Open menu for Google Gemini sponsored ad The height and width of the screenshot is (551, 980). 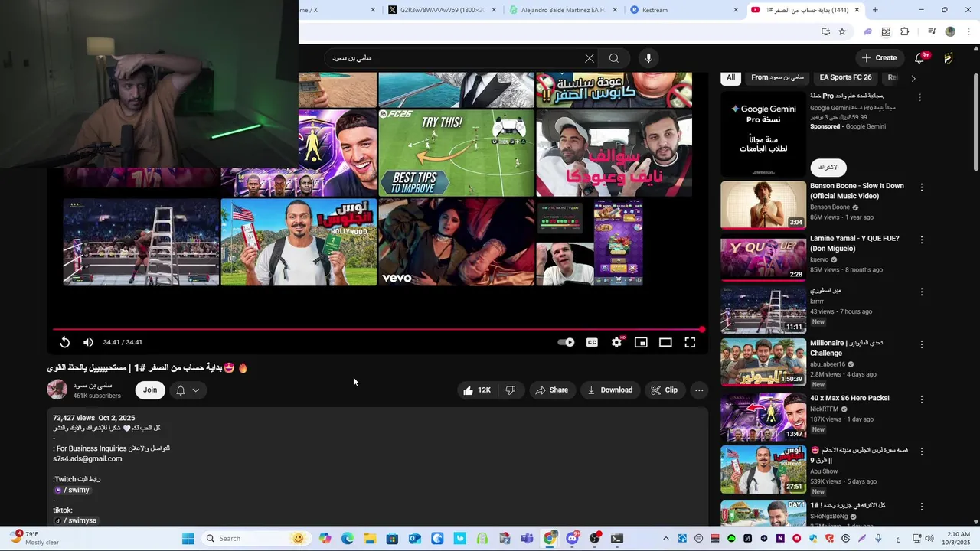pos(920,98)
